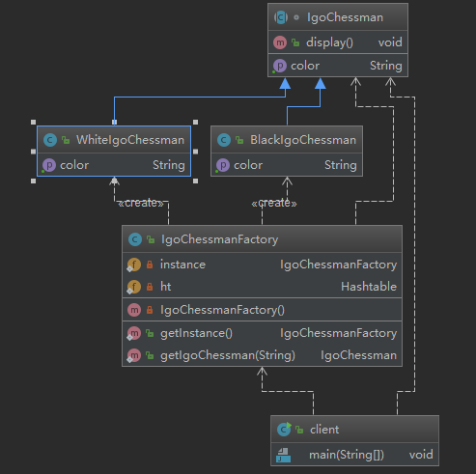Click the lock icon beside ht
The image size is (476, 474).
150,287
